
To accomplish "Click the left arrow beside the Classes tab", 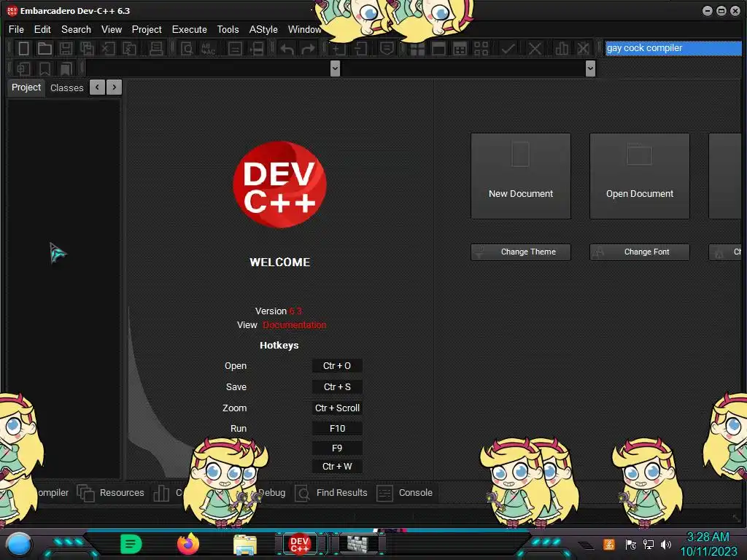I will 97,87.
